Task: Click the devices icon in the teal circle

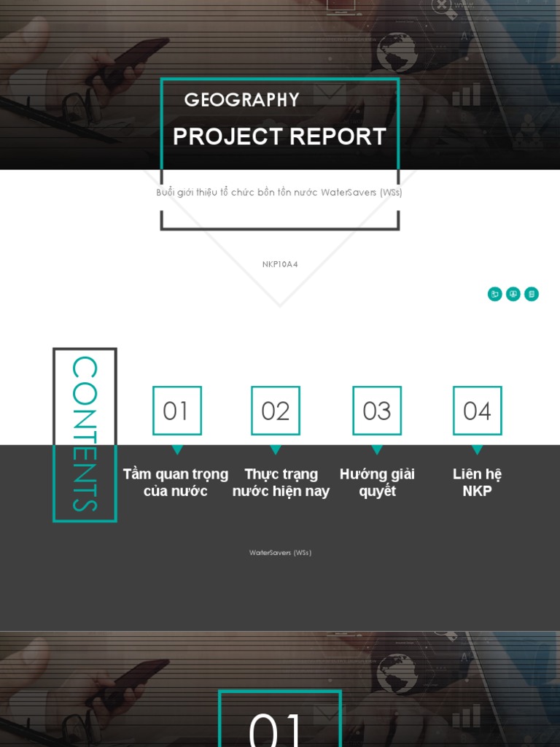Action: tap(495, 294)
